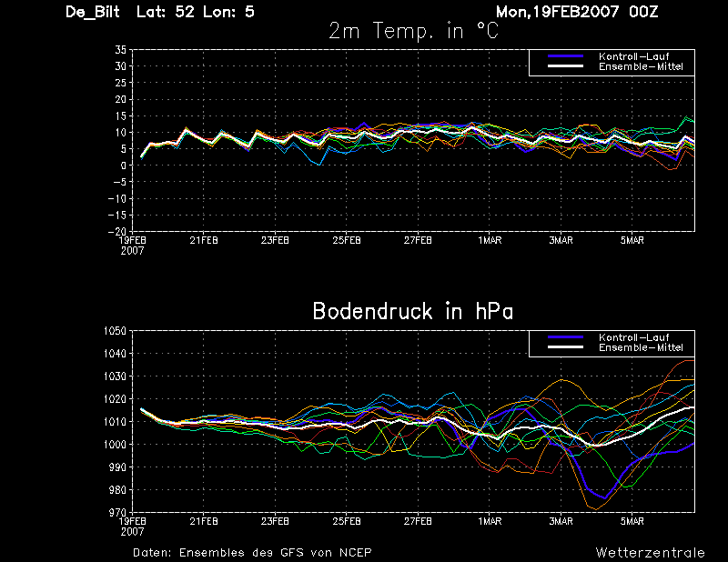The image size is (728, 562).
Task: Click the Daten: Ensembles des GFS von NCEP text
Action: pyautogui.click(x=252, y=552)
